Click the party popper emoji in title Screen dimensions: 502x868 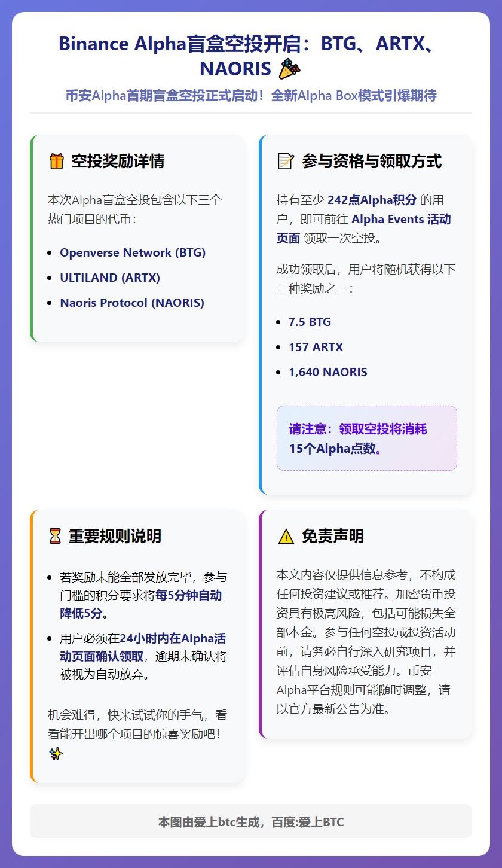[x=290, y=69]
